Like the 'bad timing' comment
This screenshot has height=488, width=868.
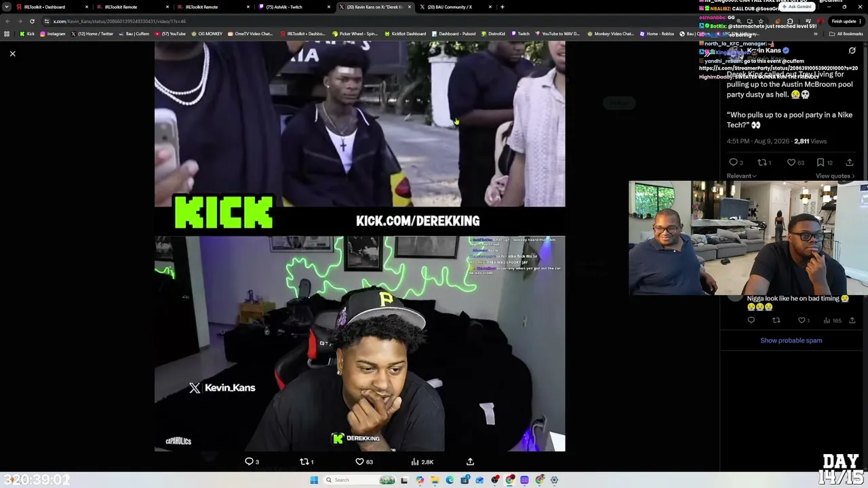[804, 321]
